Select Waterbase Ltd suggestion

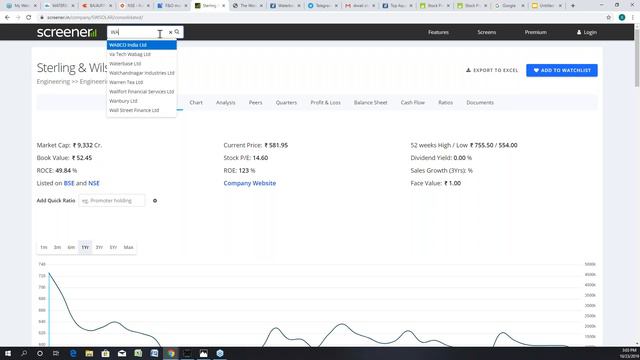click(x=142, y=64)
